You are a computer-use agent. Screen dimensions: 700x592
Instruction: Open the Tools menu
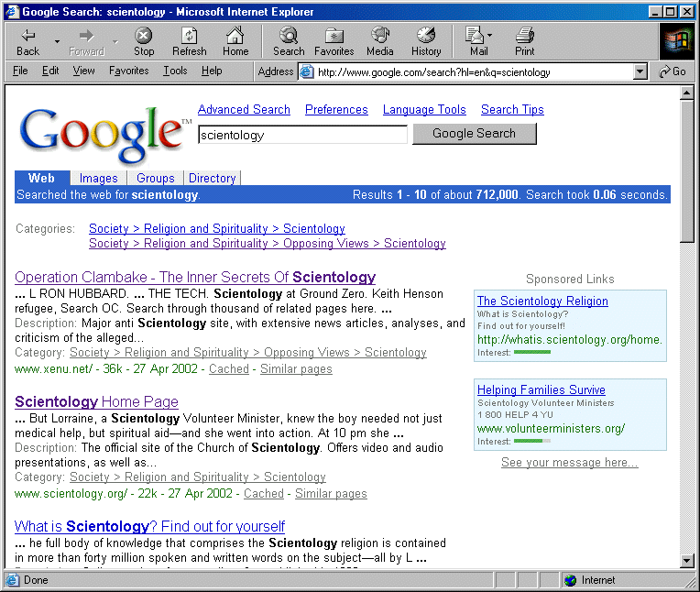click(x=175, y=71)
